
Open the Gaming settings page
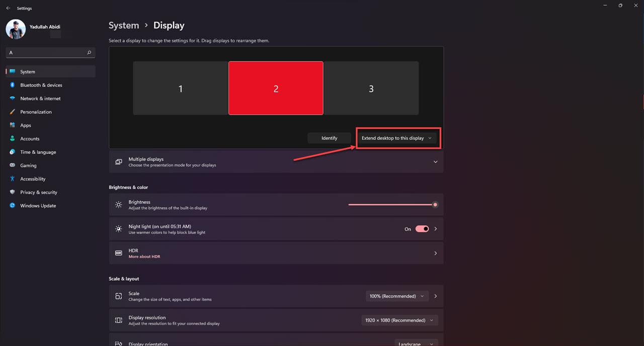[50, 165]
